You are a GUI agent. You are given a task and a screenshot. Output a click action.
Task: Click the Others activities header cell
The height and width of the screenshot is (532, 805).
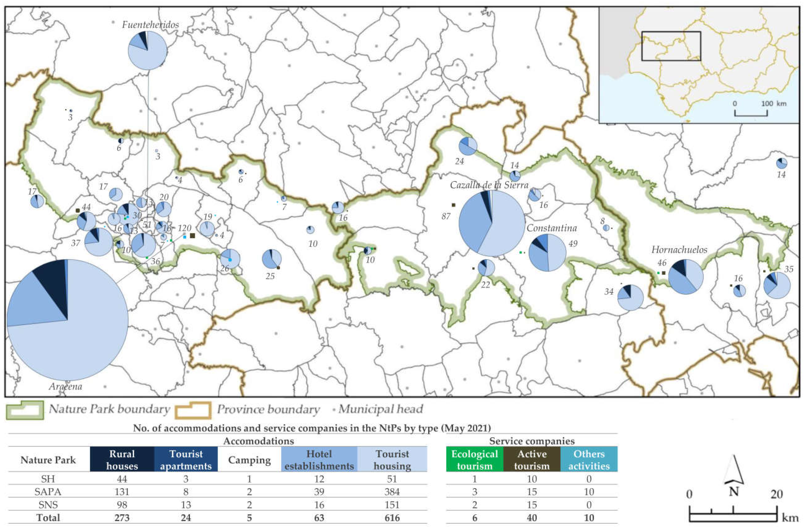589,459
